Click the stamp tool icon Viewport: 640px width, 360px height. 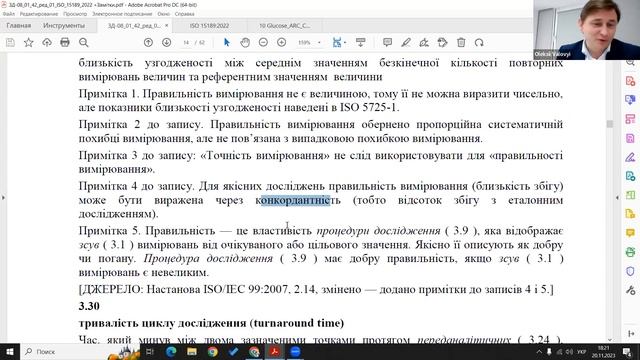[442, 42]
